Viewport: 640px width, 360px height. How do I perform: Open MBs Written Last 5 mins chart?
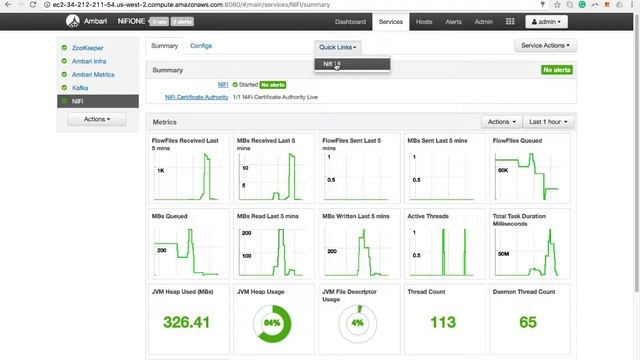359,244
